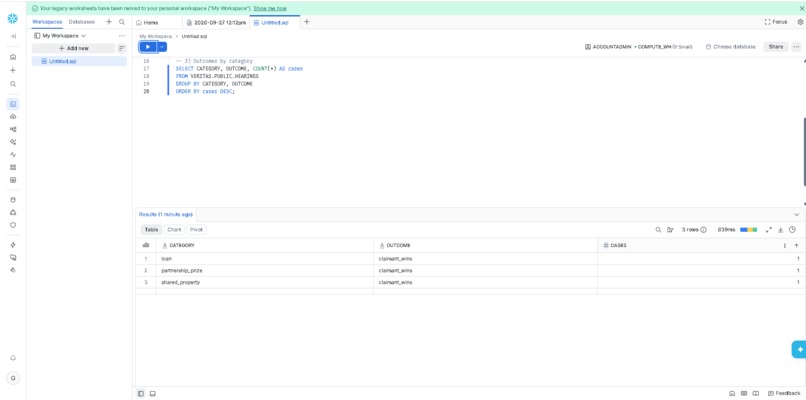This screenshot has height=400, width=806.
Task: Select the loan cell in results
Action: 265,259
